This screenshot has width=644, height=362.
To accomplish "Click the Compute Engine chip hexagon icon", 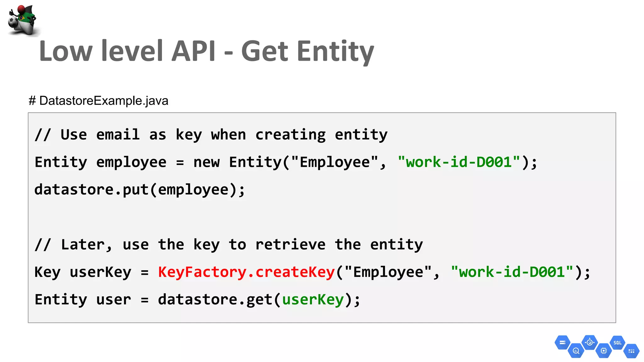I will click(604, 351).
